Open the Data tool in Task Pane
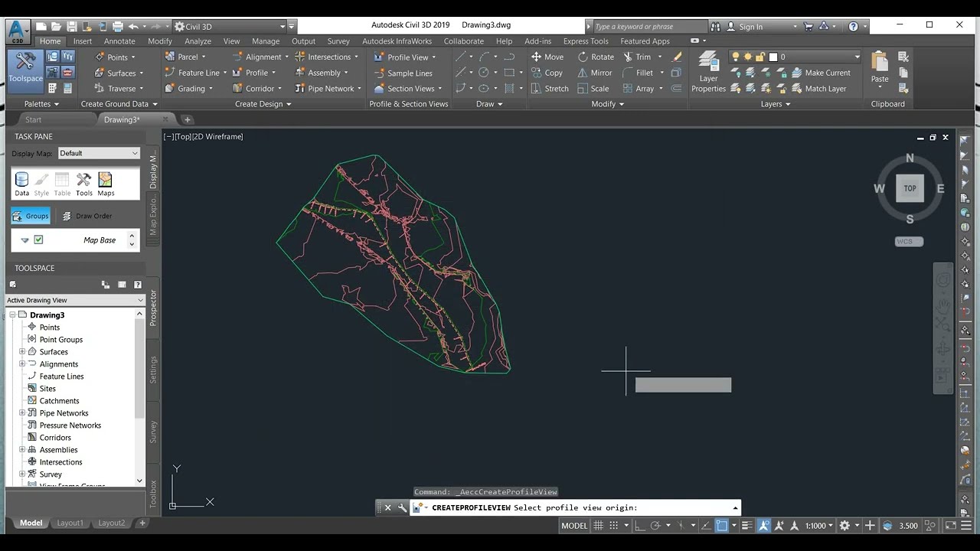Screen dimensions: 980x551 (x=21, y=184)
